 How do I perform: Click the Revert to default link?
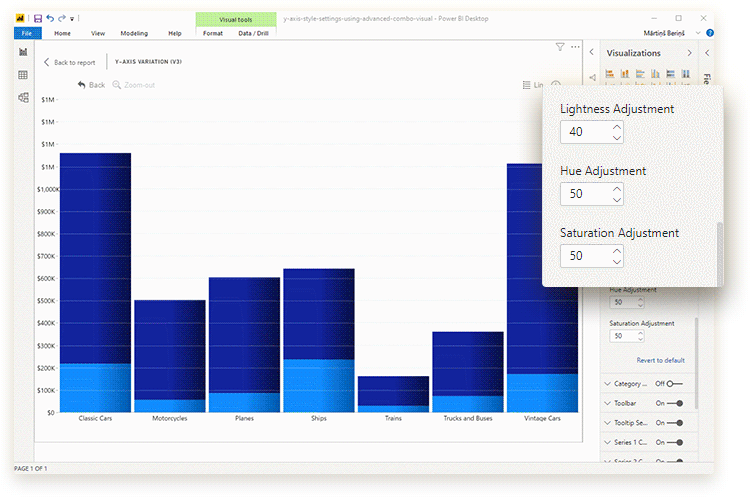[x=660, y=360]
